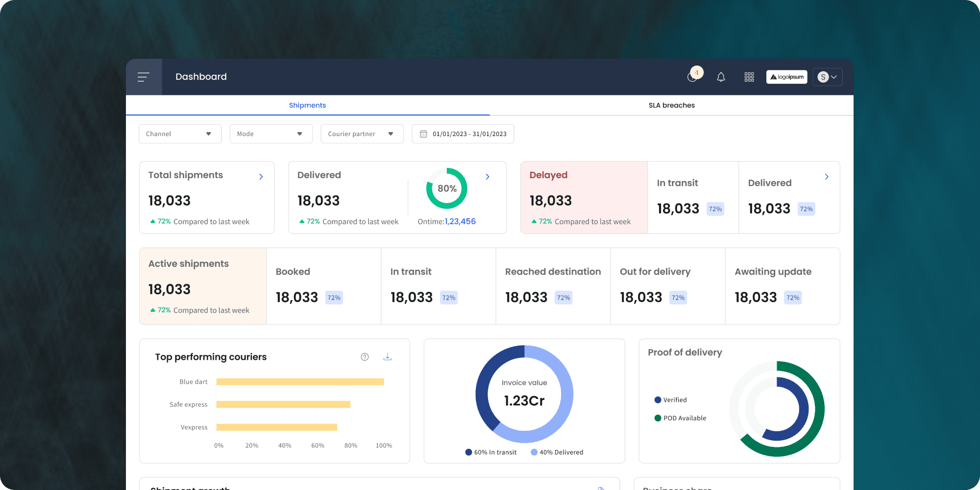Open the Courier partner dropdown

362,134
